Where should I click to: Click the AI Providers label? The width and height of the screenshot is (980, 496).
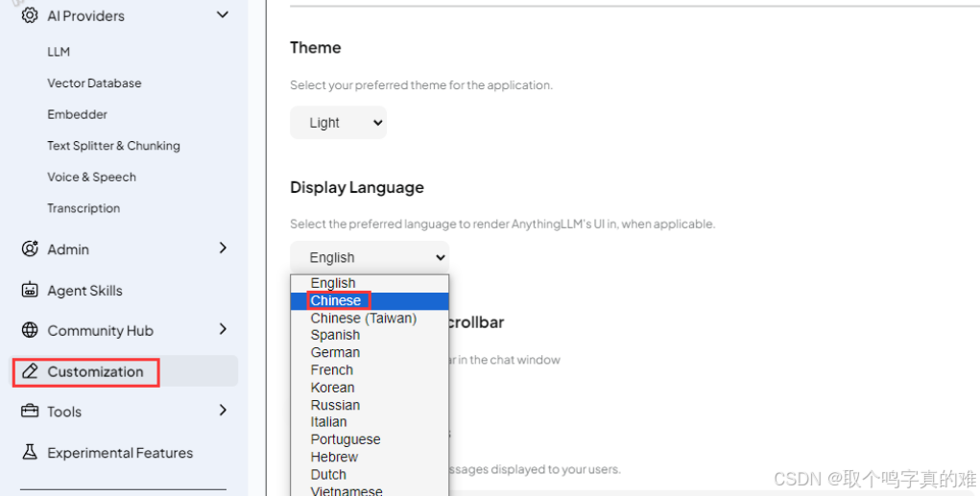85,15
